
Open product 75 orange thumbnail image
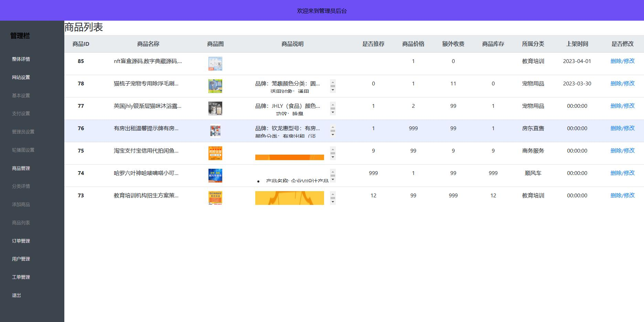[x=215, y=153]
